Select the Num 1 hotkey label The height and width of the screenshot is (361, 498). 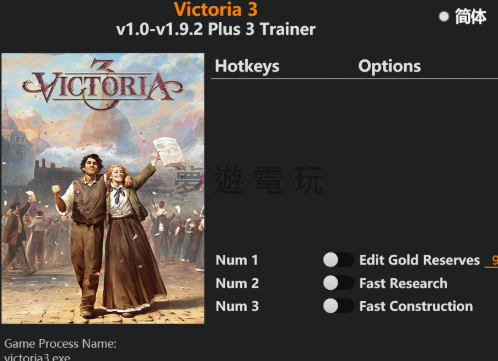[x=237, y=260]
